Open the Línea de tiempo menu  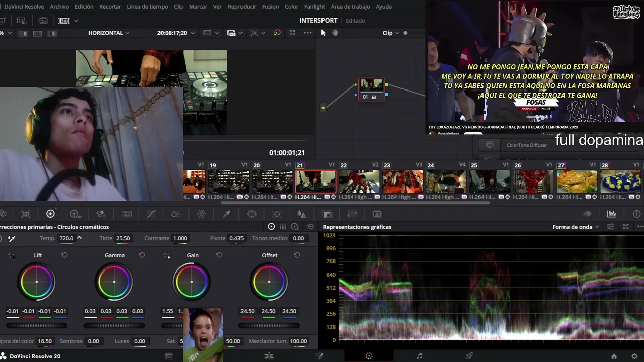pos(147,7)
